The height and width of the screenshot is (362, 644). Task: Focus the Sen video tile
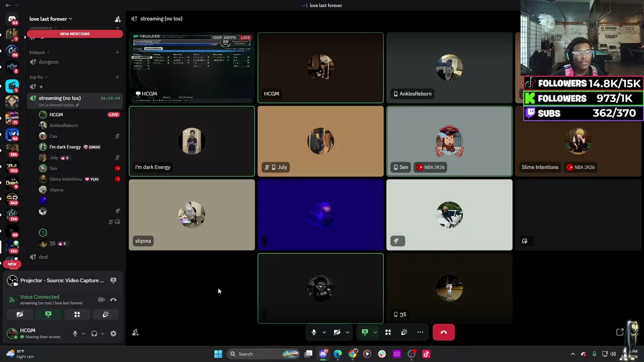[449, 141]
